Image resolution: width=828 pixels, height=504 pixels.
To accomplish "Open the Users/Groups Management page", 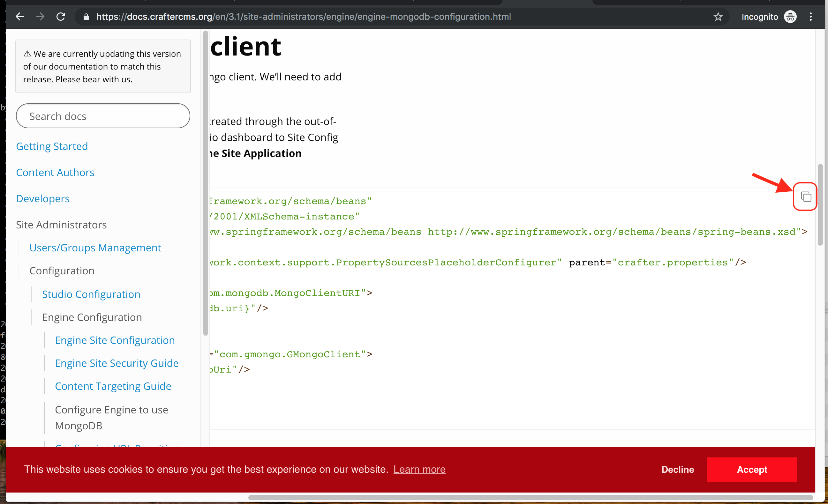I will click(95, 248).
